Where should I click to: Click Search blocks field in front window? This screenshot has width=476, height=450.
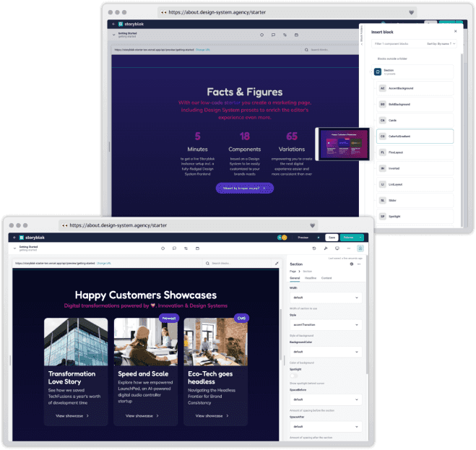[237, 263]
